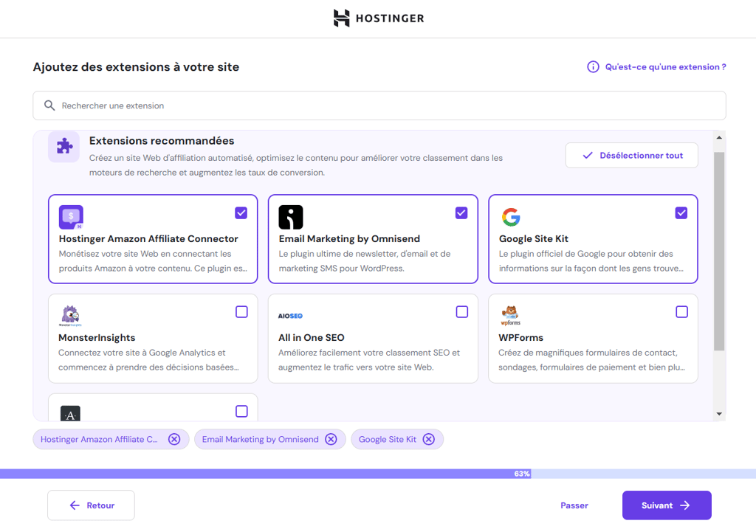Screen dimensions: 756x532
Task: Check the WPForms checkbox
Action: pyautogui.click(x=681, y=312)
